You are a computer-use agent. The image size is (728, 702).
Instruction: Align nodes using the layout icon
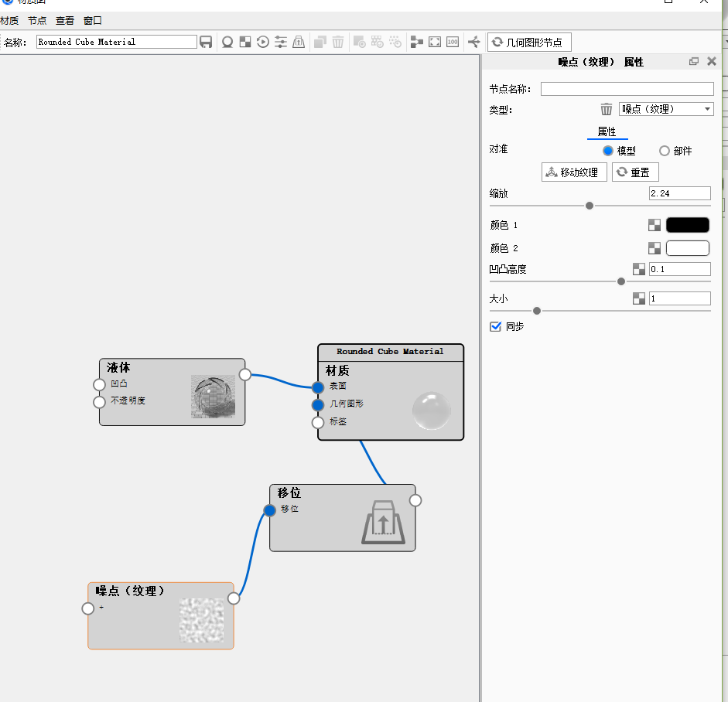(x=417, y=43)
